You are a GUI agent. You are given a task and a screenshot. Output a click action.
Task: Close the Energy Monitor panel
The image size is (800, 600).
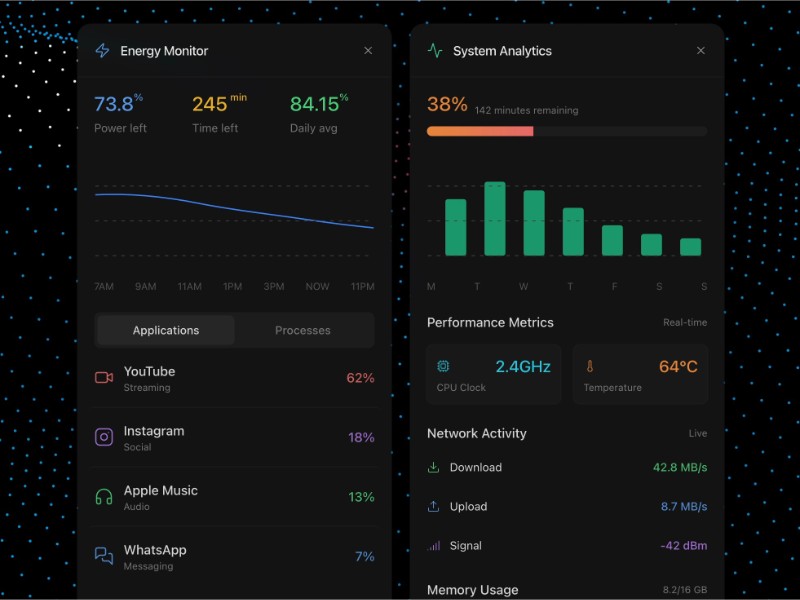tap(368, 50)
